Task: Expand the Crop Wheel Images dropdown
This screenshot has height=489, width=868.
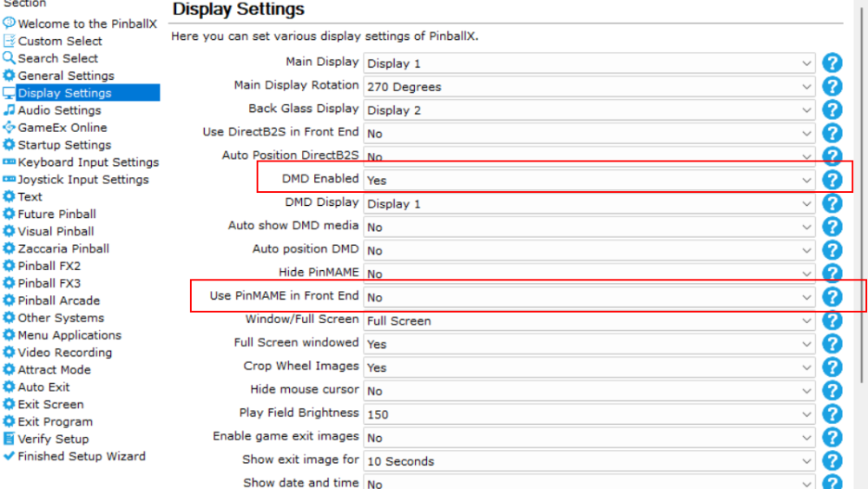Action: [x=589, y=367]
